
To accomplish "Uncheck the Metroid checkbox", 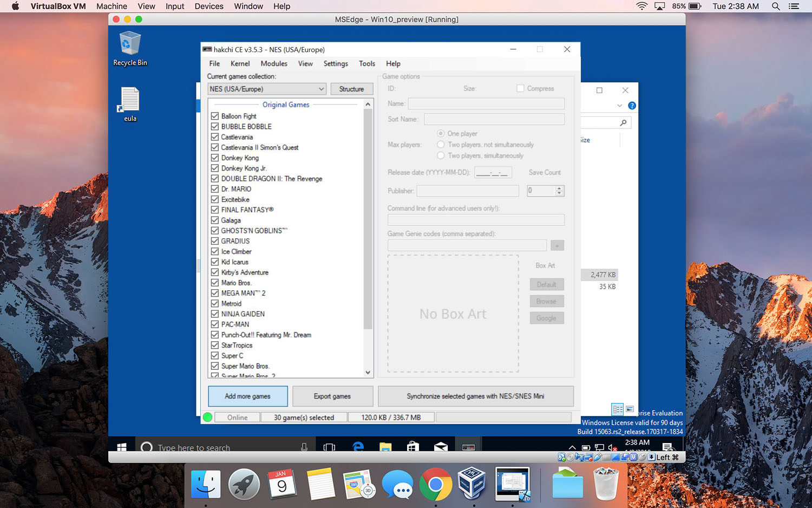I will click(215, 303).
